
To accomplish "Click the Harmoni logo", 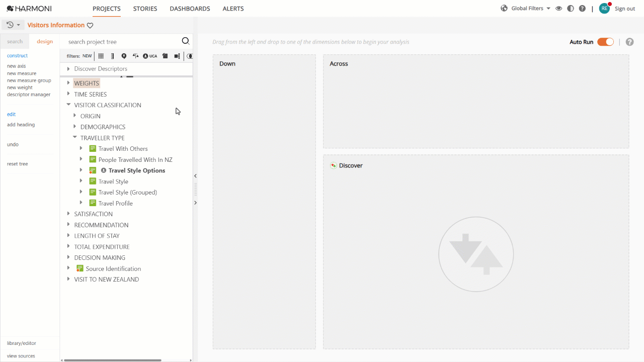I will pyautogui.click(x=29, y=9).
